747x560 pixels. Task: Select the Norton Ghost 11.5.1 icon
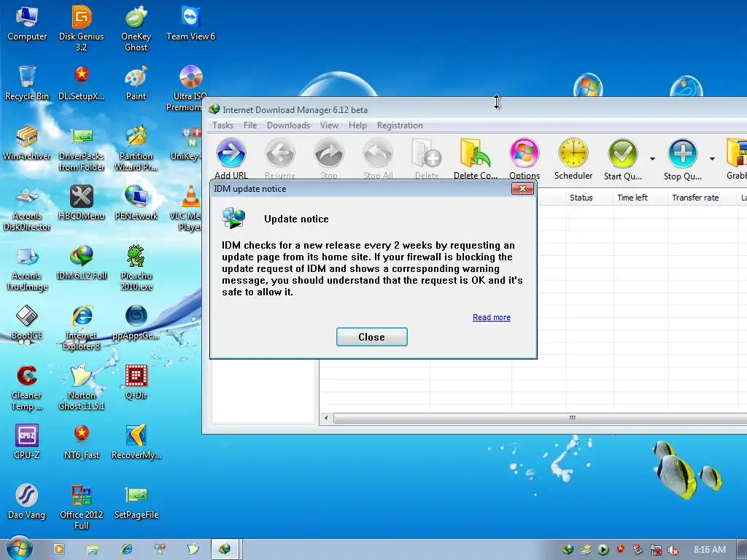82,387
